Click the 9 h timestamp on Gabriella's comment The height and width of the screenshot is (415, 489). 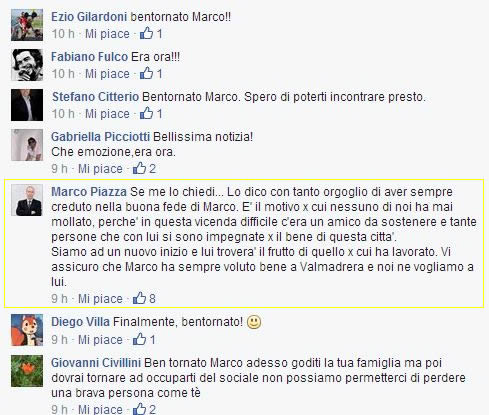coord(59,169)
